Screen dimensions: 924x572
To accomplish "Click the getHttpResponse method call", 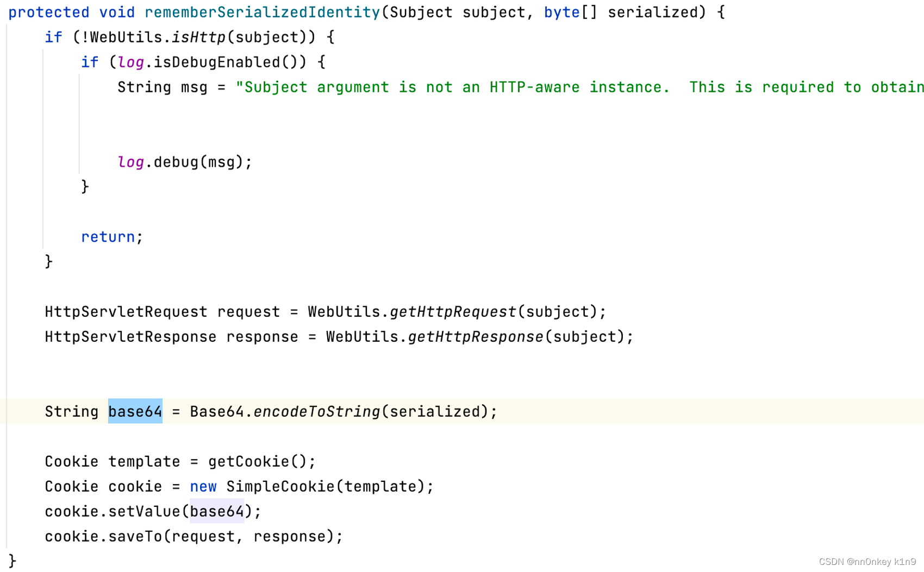I will pyautogui.click(x=476, y=337).
